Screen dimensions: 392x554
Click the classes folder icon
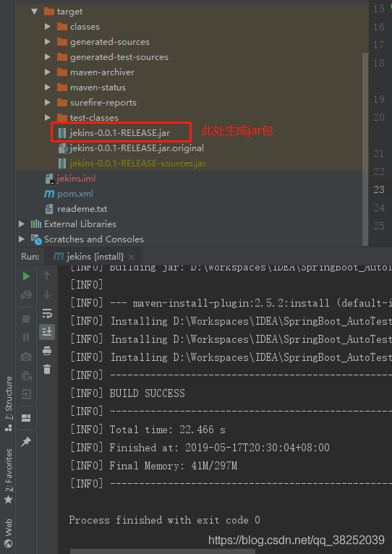click(x=62, y=27)
